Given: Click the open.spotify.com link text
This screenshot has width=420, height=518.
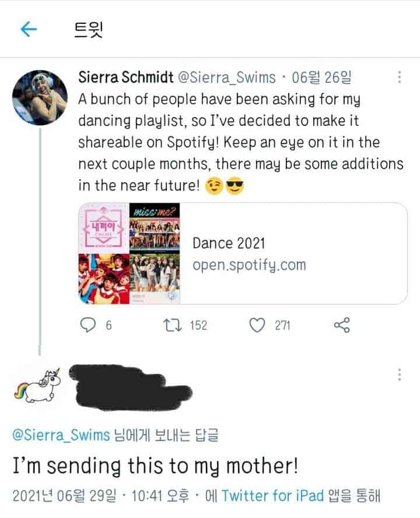Looking at the screenshot, I should pyautogui.click(x=249, y=265).
